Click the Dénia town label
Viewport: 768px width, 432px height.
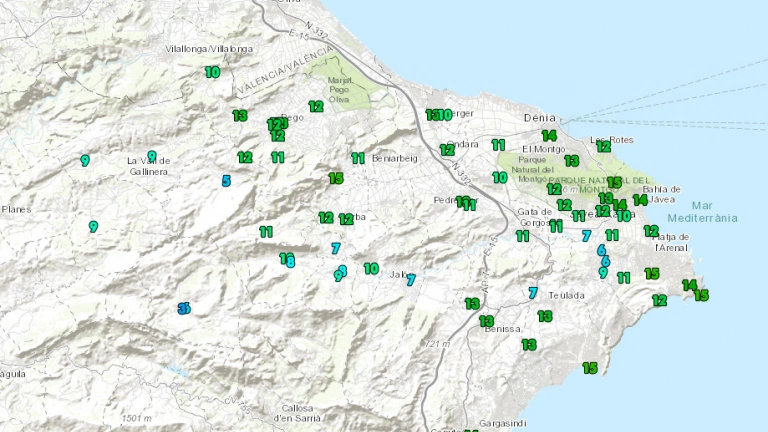(539, 118)
